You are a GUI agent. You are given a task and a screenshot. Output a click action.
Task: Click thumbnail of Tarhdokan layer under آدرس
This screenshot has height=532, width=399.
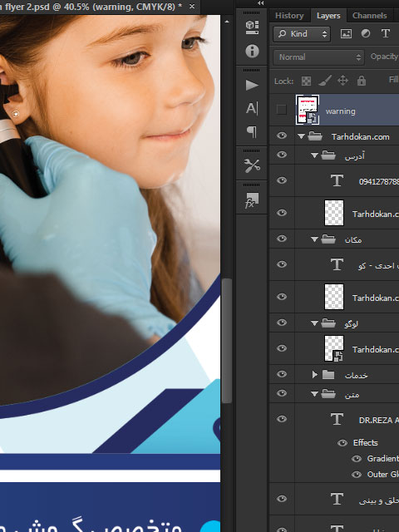pyautogui.click(x=334, y=213)
